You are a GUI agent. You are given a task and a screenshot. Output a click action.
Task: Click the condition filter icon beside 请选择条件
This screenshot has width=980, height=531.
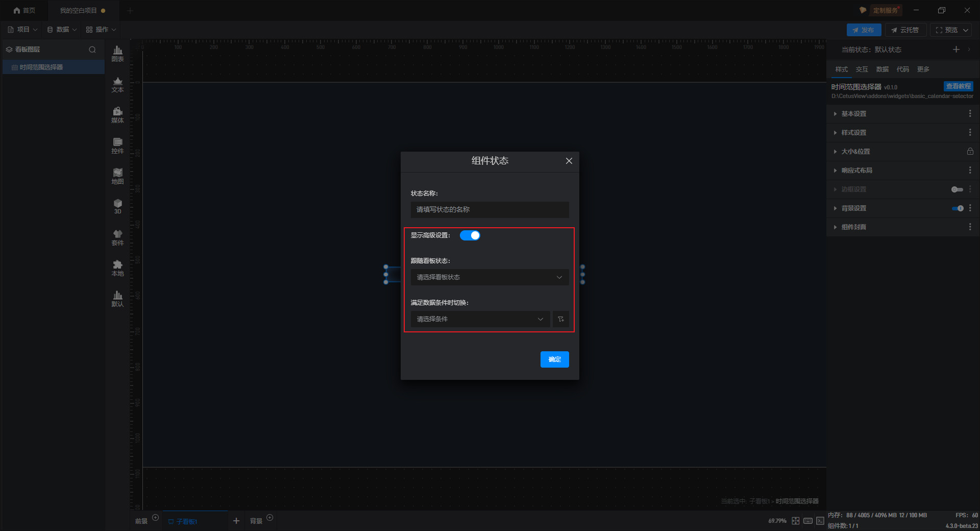pyautogui.click(x=561, y=319)
